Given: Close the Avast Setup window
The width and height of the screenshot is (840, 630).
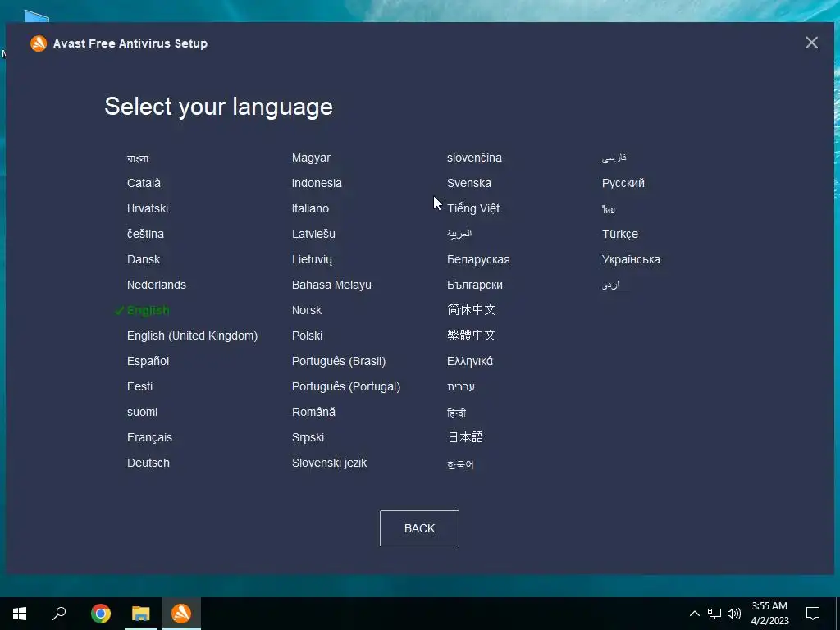Looking at the screenshot, I should [811, 43].
